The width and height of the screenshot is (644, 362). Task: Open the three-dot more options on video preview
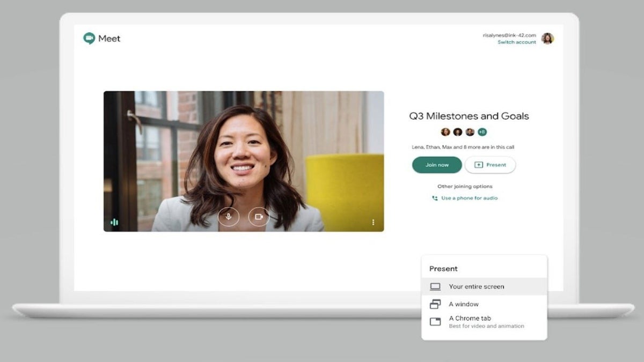[373, 222]
